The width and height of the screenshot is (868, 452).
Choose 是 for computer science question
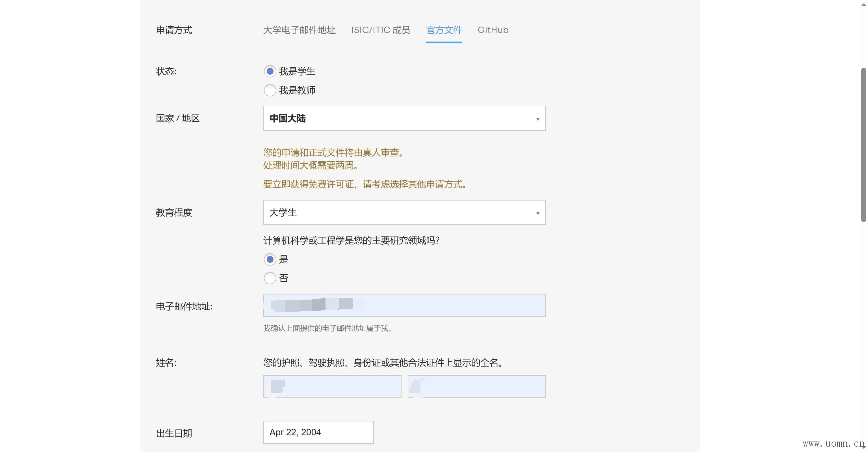point(270,259)
